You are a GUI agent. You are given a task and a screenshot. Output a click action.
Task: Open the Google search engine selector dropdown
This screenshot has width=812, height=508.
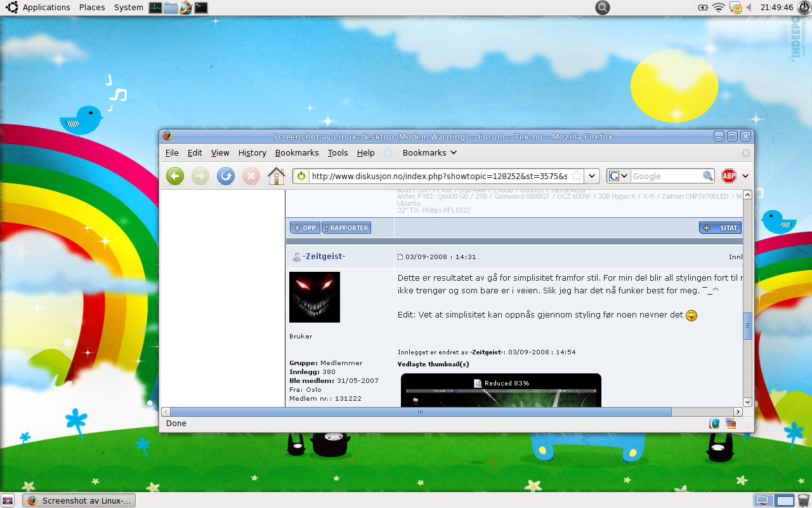[619, 176]
